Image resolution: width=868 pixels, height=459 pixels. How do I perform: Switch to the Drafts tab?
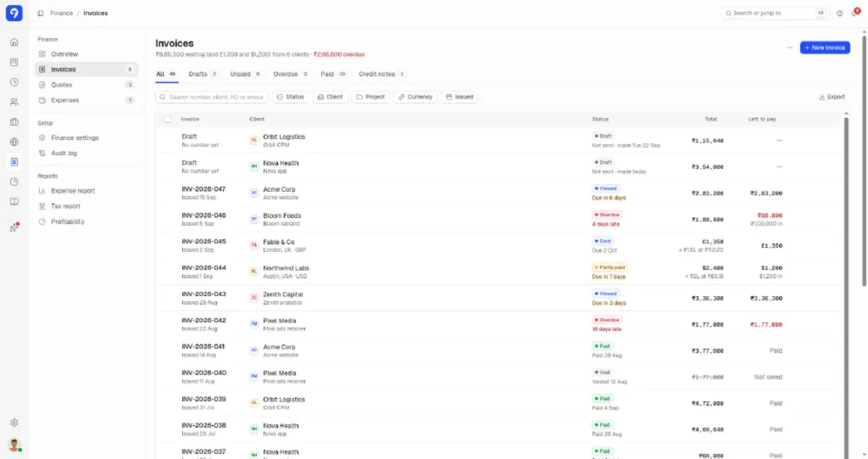(x=203, y=74)
